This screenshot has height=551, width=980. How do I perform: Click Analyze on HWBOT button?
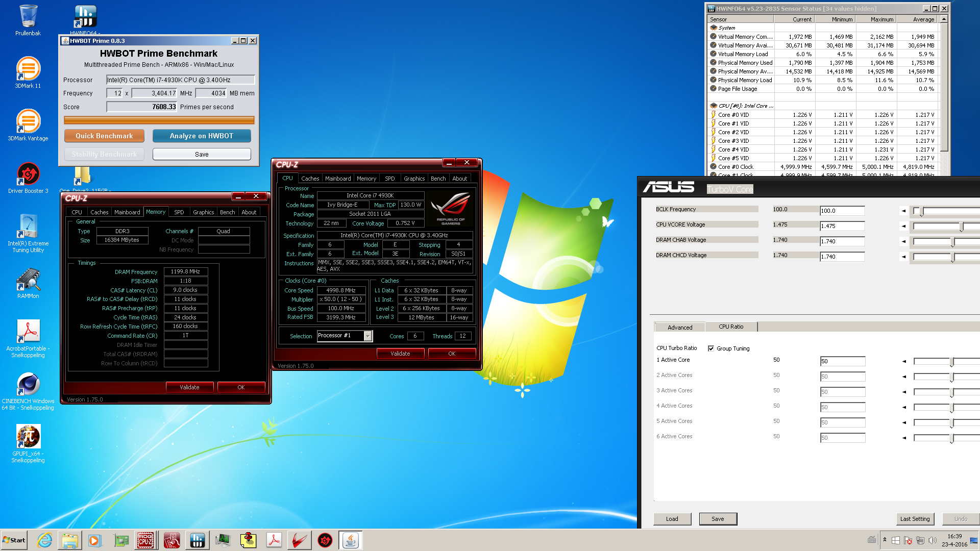coord(202,136)
